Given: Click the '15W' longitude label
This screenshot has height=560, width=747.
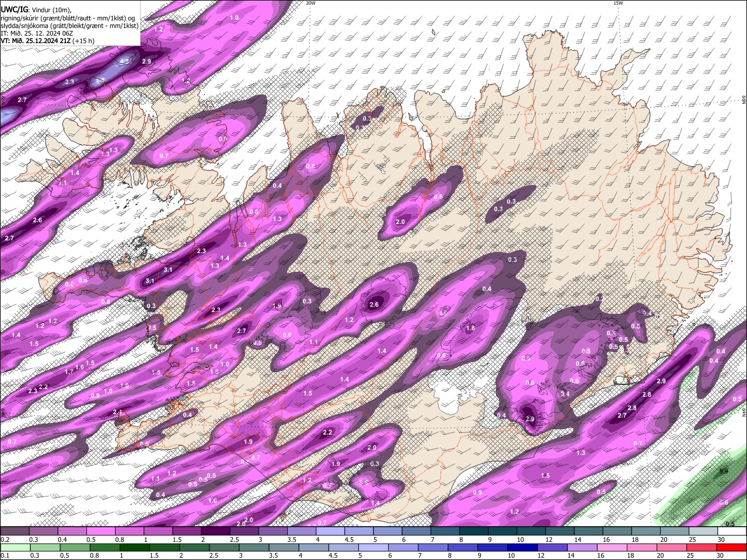Looking at the screenshot, I should 617,3.
